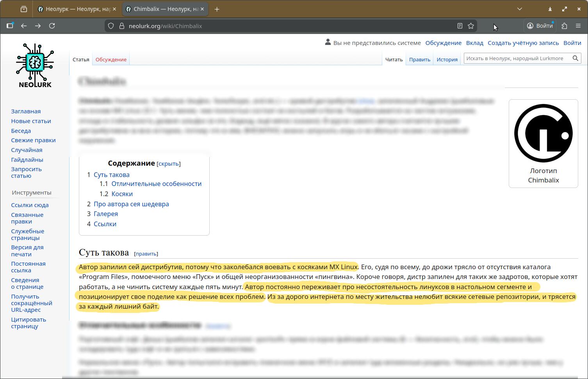
Task: Show site security info via the padlock
Action: [x=121, y=26]
